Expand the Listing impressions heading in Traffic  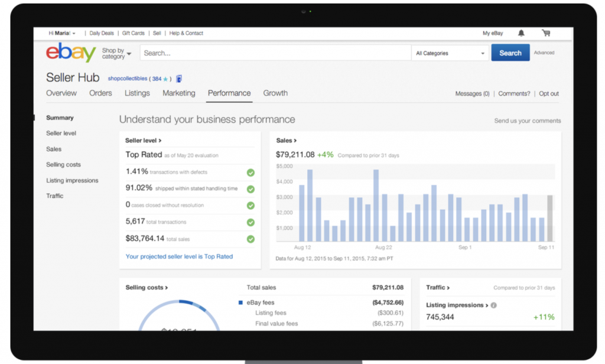click(457, 305)
